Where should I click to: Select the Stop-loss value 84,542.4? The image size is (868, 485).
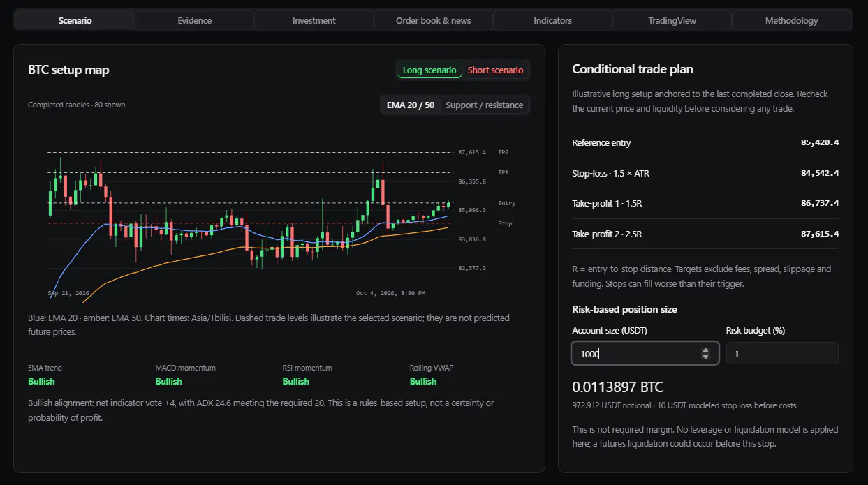(x=820, y=173)
